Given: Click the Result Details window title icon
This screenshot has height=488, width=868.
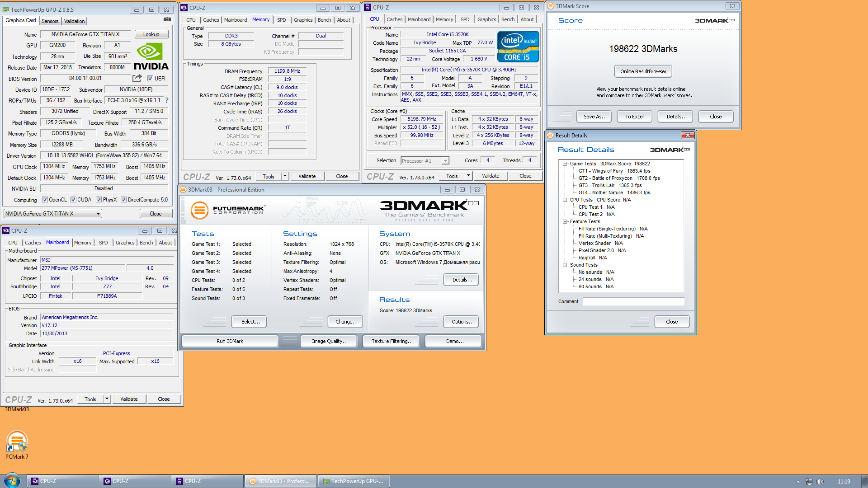Looking at the screenshot, I should coord(550,135).
